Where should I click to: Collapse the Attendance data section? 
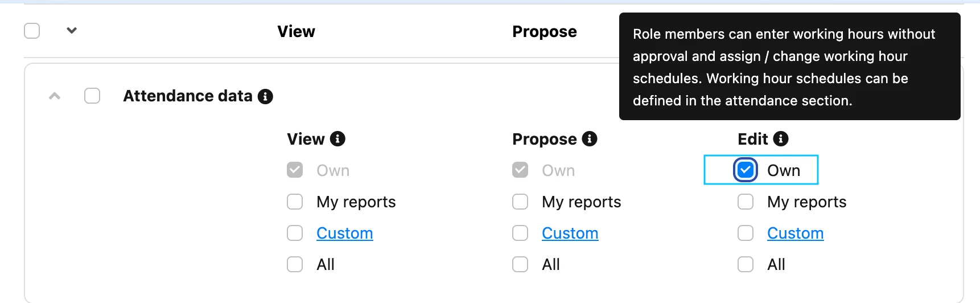click(55, 96)
